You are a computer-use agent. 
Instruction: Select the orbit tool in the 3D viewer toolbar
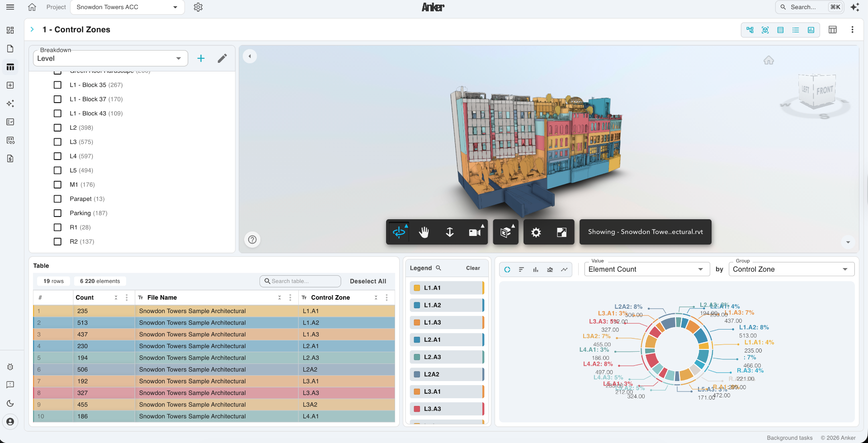[x=399, y=232]
